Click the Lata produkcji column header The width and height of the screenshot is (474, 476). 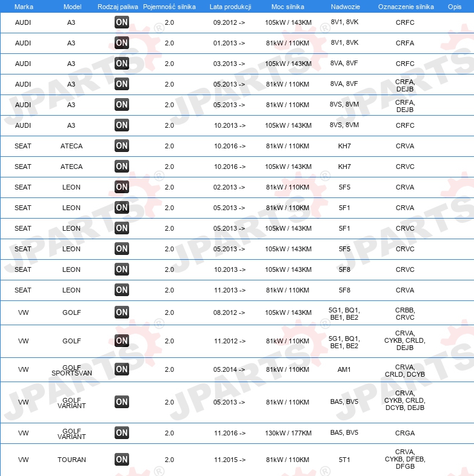pos(230,7)
